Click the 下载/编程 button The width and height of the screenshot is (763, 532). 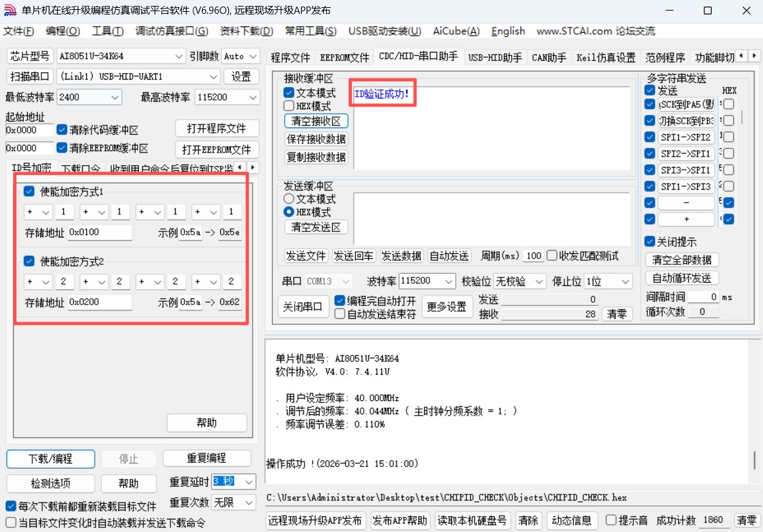click(x=49, y=458)
